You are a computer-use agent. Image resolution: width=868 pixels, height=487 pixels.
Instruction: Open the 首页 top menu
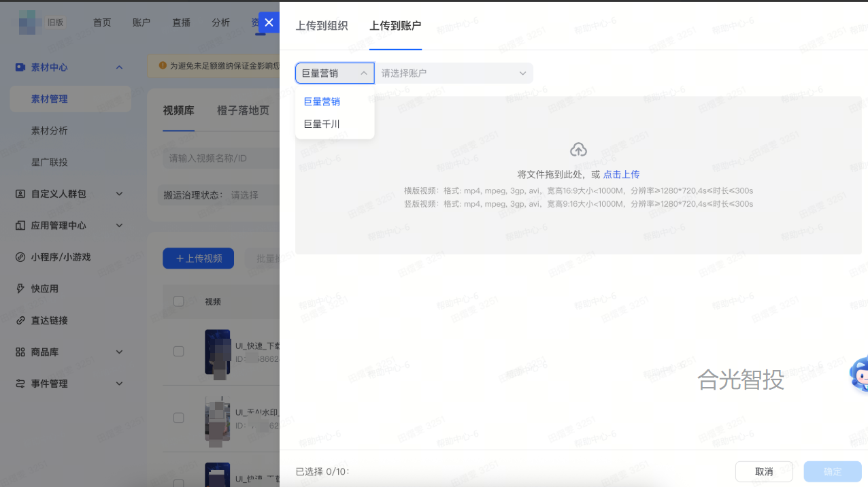click(102, 22)
